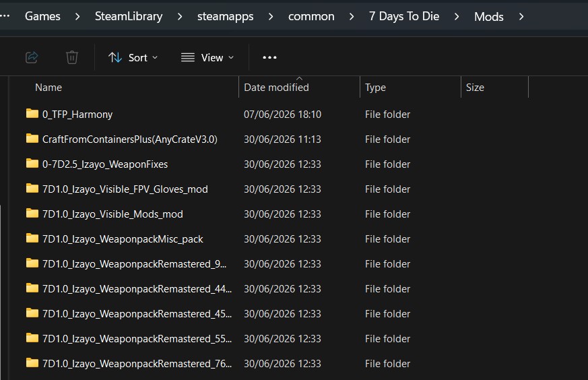Click folder icon of WeaponpackMisc_pack

click(32, 238)
